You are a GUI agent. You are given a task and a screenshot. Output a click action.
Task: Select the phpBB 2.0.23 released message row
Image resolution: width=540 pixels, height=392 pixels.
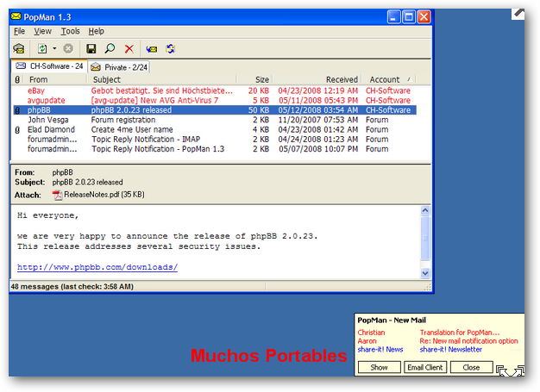[x=215, y=110]
